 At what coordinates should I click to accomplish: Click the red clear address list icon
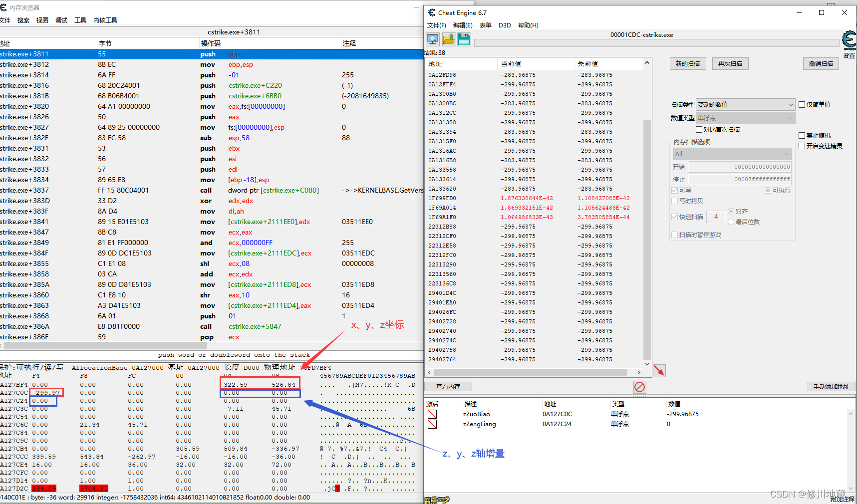tap(639, 387)
